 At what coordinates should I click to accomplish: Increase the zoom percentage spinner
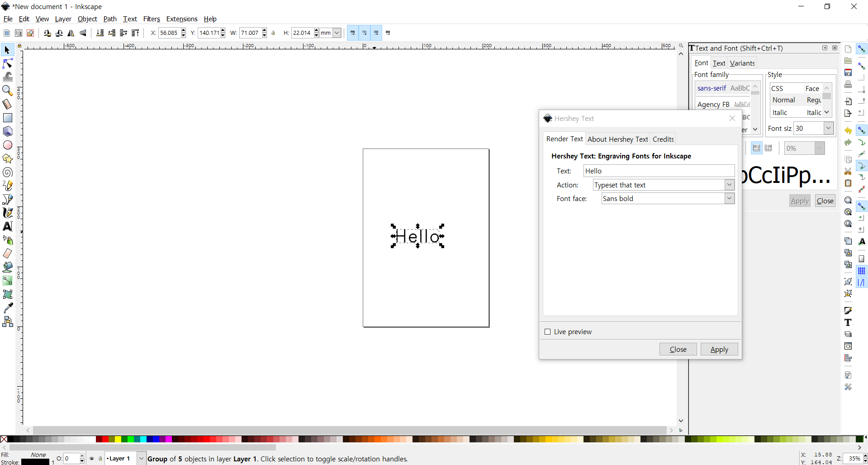865,456
